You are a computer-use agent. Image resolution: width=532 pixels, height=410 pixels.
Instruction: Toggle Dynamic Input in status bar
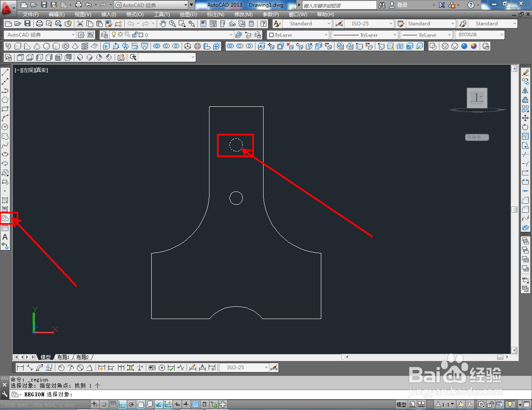click(x=177, y=404)
